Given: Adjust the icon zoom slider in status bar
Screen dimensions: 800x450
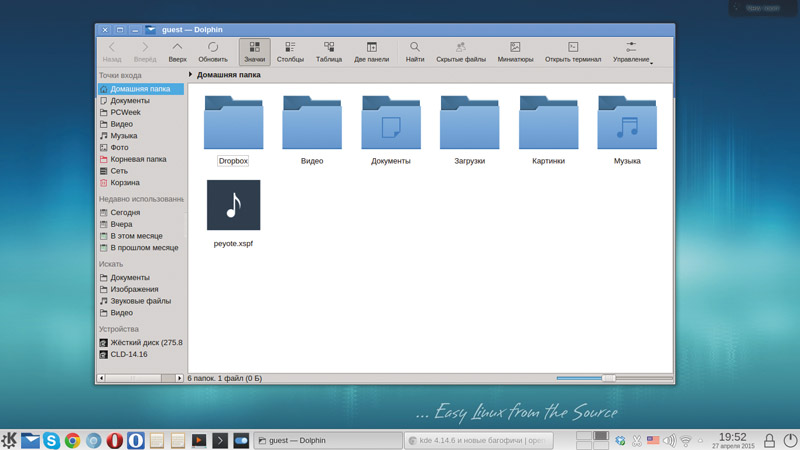Looking at the screenshot, I should pyautogui.click(x=608, y=378).
